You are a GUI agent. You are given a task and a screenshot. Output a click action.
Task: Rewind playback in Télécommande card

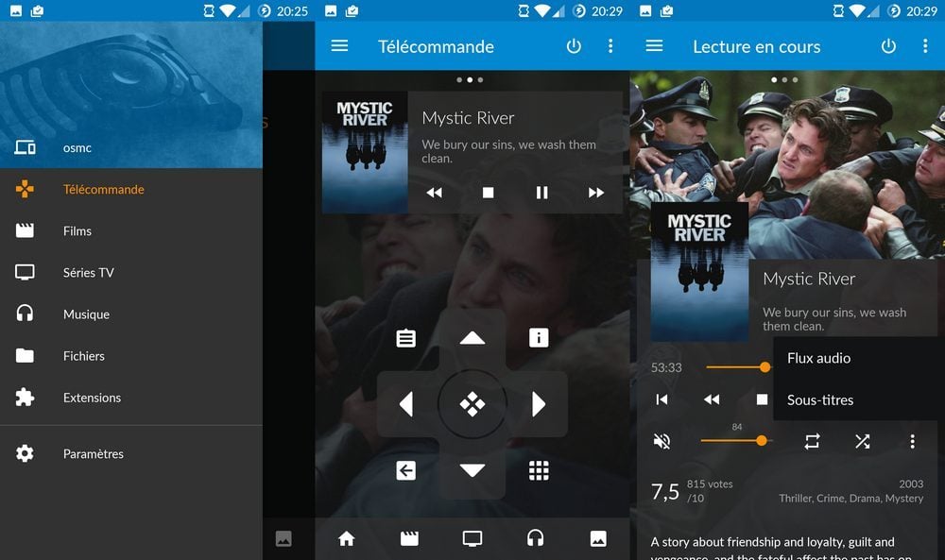(434, 193)
